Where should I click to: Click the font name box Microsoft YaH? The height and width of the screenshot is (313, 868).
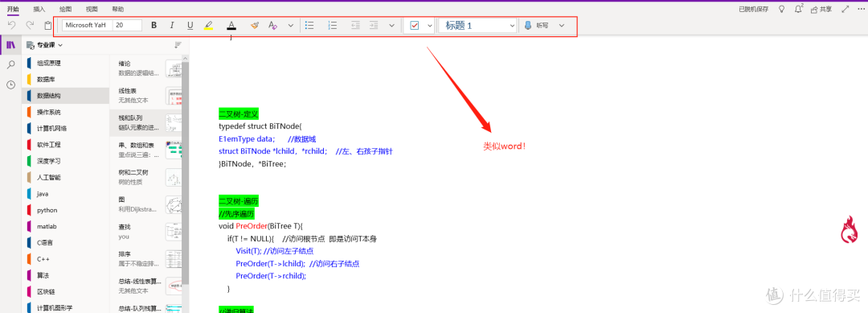pos(87,26)
